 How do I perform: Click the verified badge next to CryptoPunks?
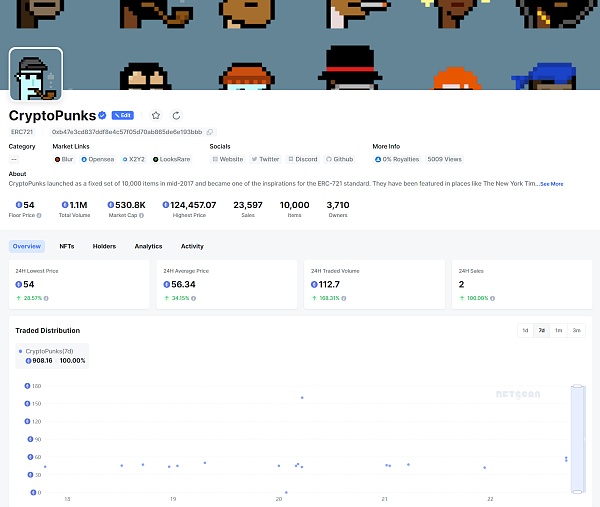[102, 115]
